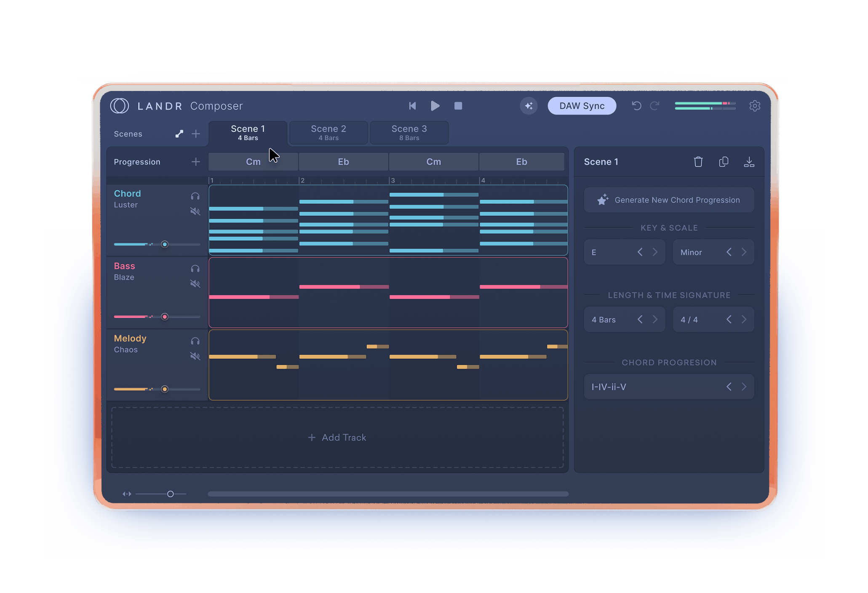Screen dimensions: 868x593
Task: Export Scene 1 with the download icon
Action: [x=749, y=162]
